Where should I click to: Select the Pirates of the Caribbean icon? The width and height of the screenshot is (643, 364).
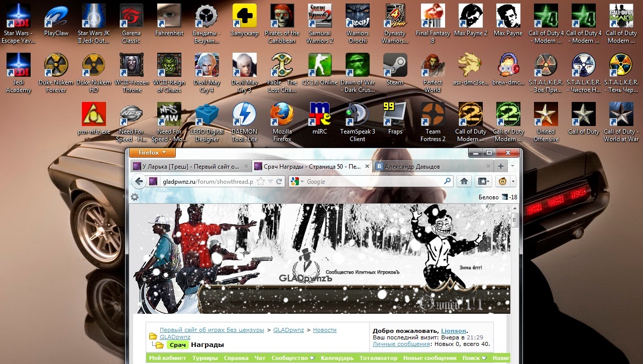click(x=282, y=24)
